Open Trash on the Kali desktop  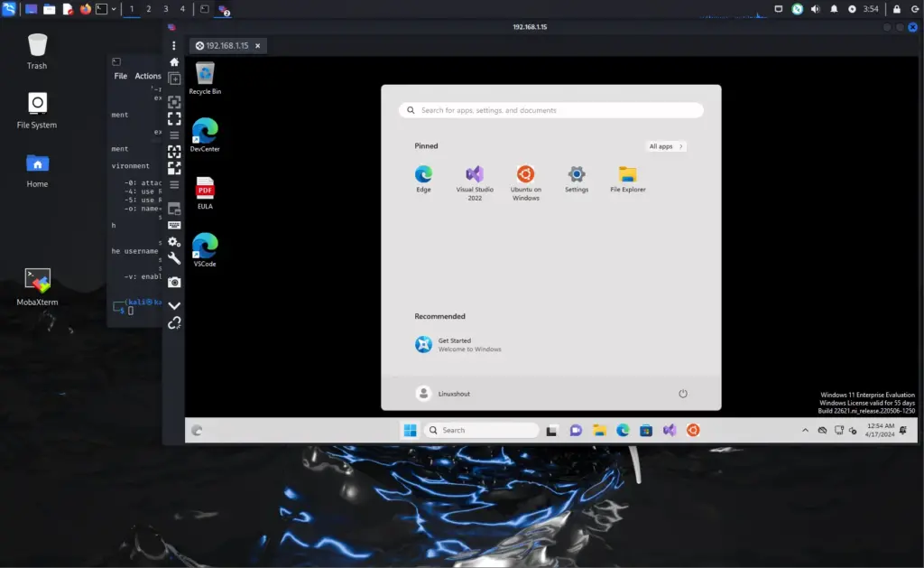[x=37, y=51]
